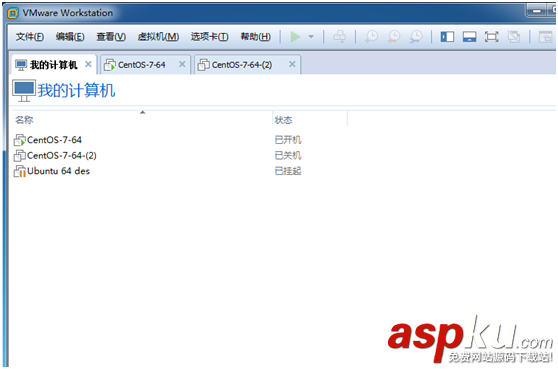Click the running VM icon beside CentOS-7-64 row
Viewport: 558px width, 369px height.
click(20, 140)
